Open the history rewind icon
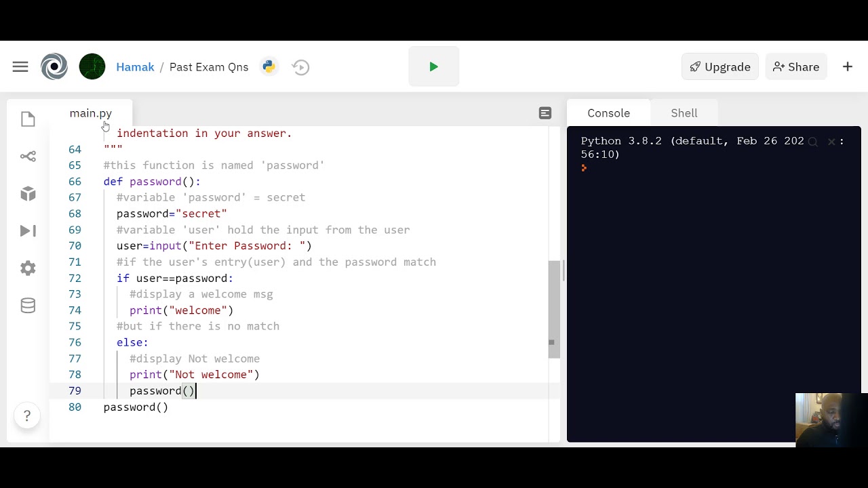Image resolution: width=868 pixels, height=488 pixels. click(300, 66)
